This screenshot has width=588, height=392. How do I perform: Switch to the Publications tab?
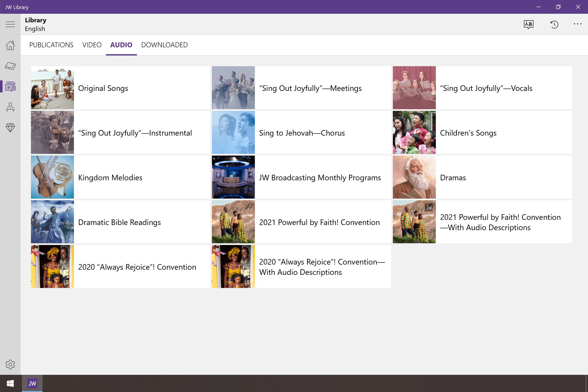51,45
